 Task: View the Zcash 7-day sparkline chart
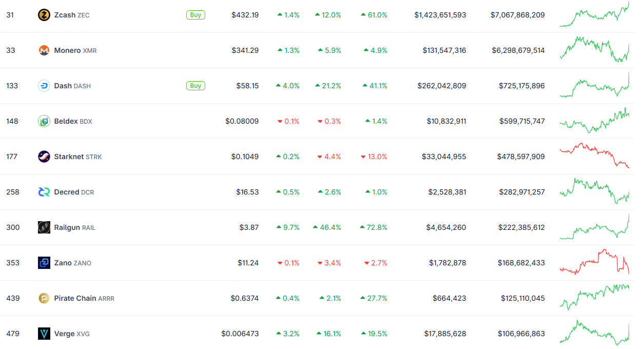tap(594, 15)
